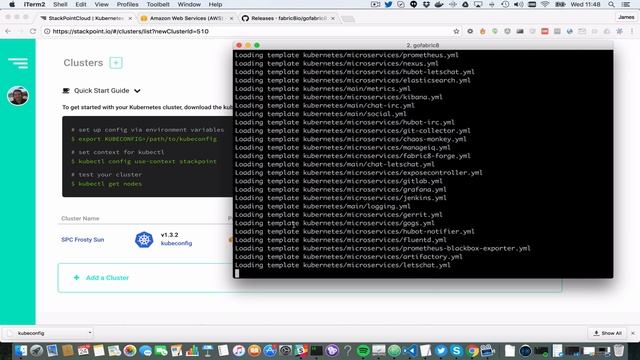Open Spotify from the dock
This screenshot has height=360, width=640.
point(363,350)
